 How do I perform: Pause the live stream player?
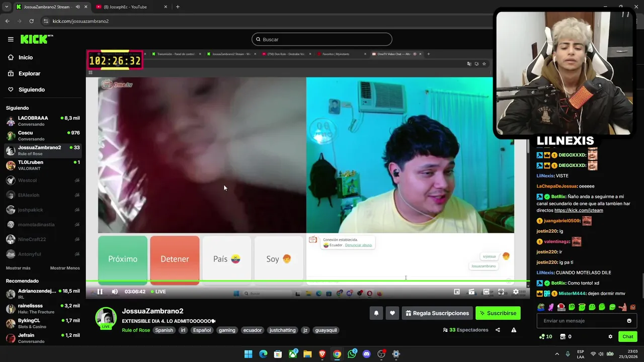pyautogui.click(x=100, y=292)
